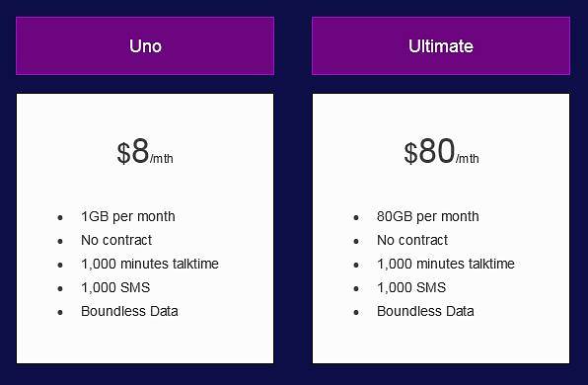
Task: Click '1,000 SMS' in the Uno plan
Action: click(x=115, y=287)
